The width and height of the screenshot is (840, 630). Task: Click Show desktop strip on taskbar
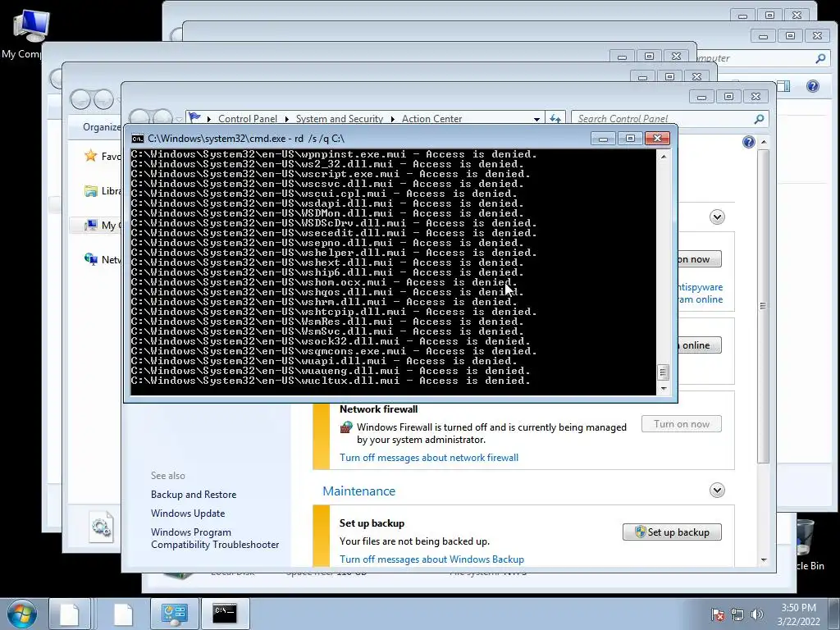(834, 614)
